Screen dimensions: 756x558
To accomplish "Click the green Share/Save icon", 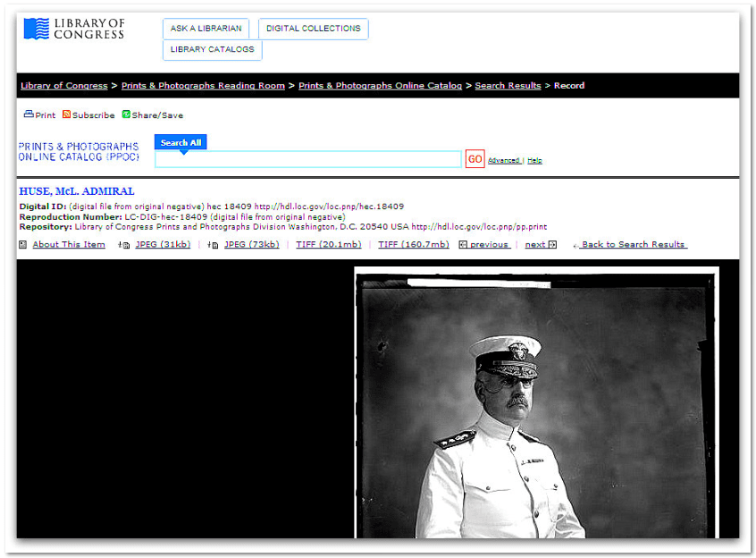I will click(126, 114).
